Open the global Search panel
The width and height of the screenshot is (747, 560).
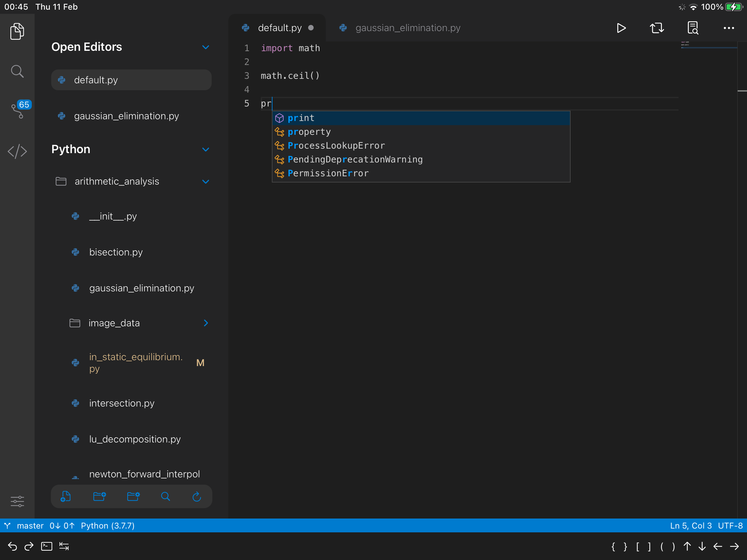17,71
